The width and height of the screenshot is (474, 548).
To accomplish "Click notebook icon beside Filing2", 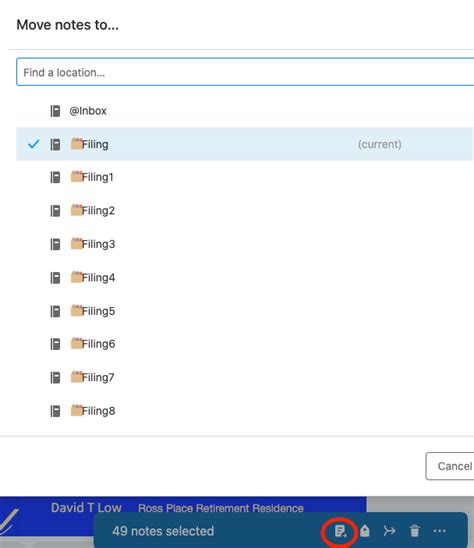I will (55, 211).
